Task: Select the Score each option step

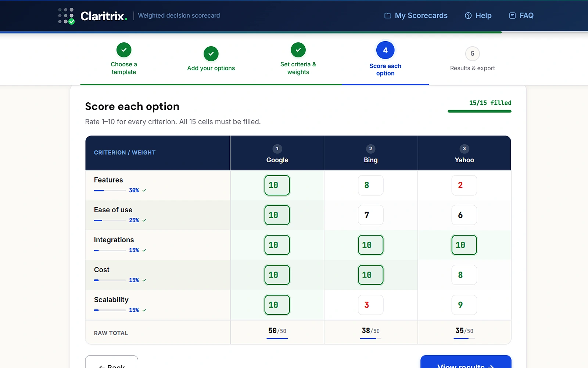Action: tap(385, 59)
